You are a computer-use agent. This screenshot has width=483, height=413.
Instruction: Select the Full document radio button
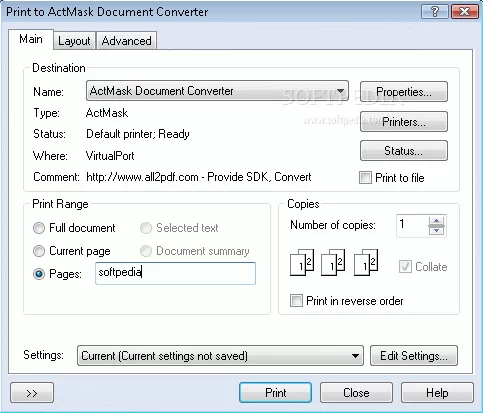[39, 228]
